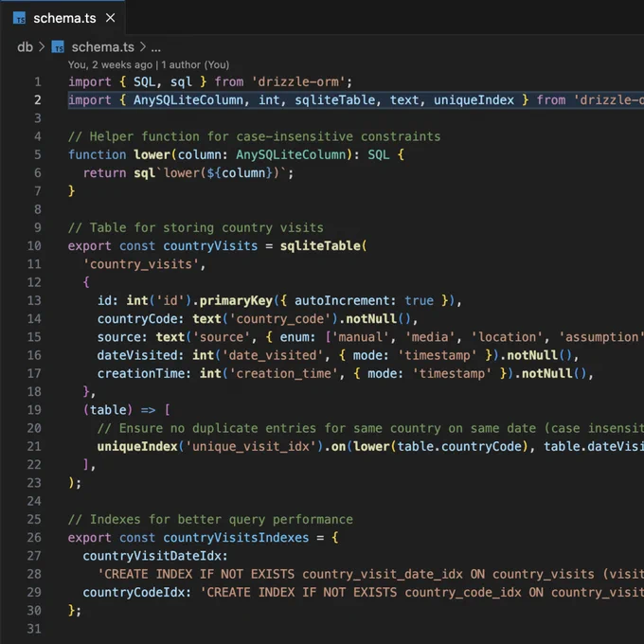
Task: Click line number 19 in gutter
Action: [x=34, y=409]
